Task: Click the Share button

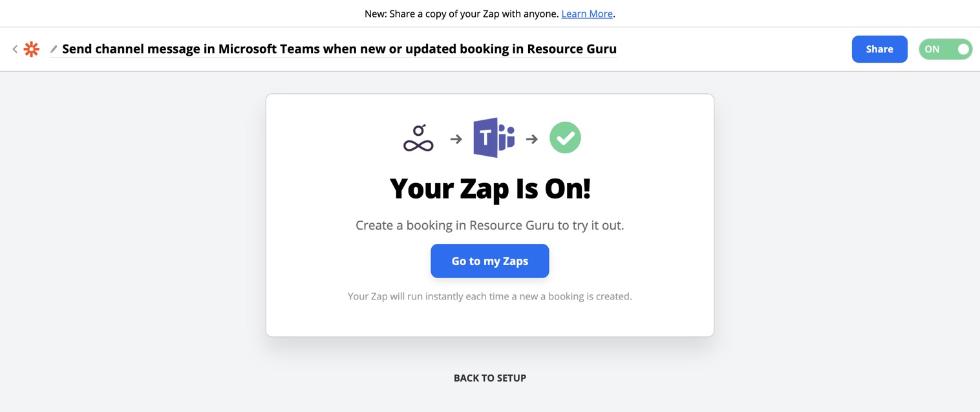Action: coord(879,49)
